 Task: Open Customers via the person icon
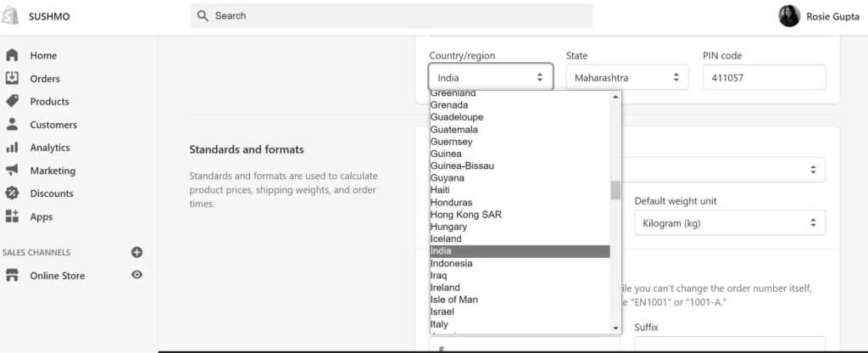[x=12, y=124]
